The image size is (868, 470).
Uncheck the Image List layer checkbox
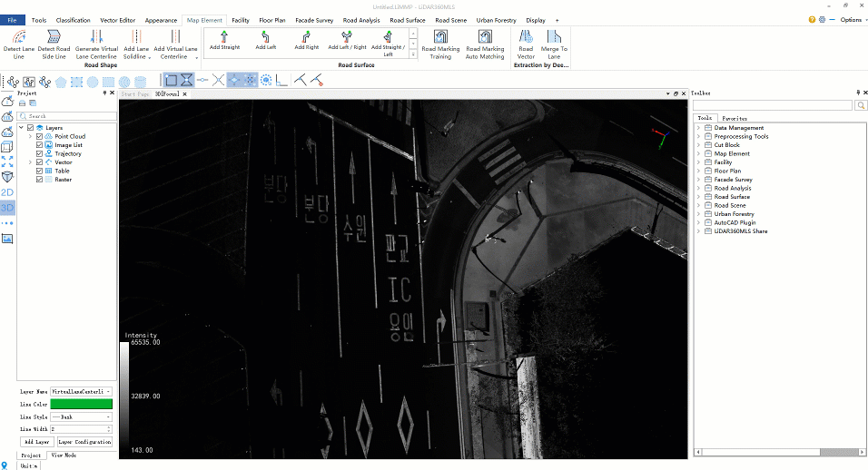39,145
